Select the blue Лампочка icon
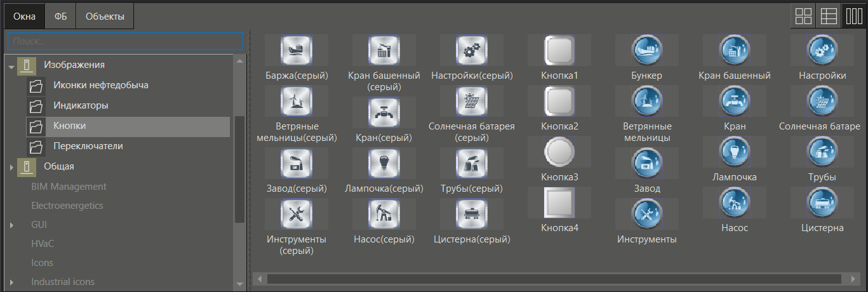 coord(735,151)
